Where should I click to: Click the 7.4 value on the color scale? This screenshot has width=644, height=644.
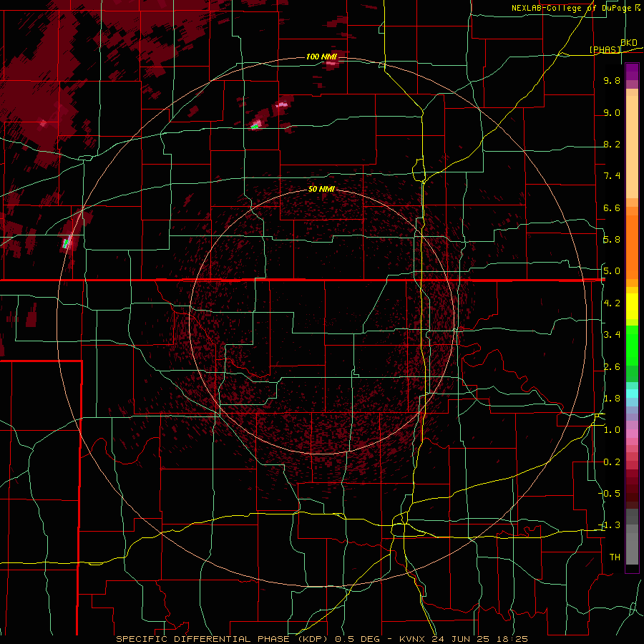[612, 176]
